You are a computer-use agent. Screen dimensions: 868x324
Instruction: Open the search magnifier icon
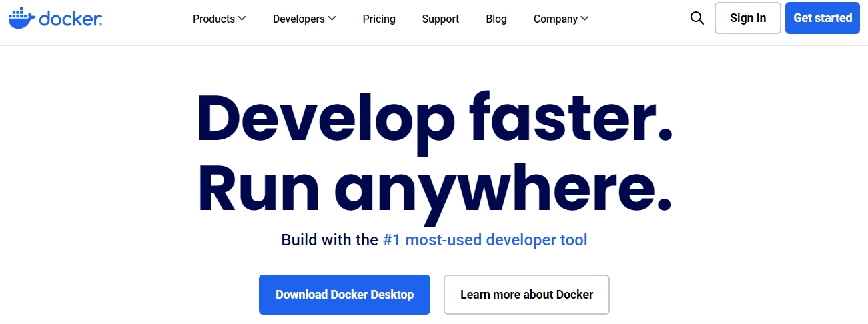point(697,19)
